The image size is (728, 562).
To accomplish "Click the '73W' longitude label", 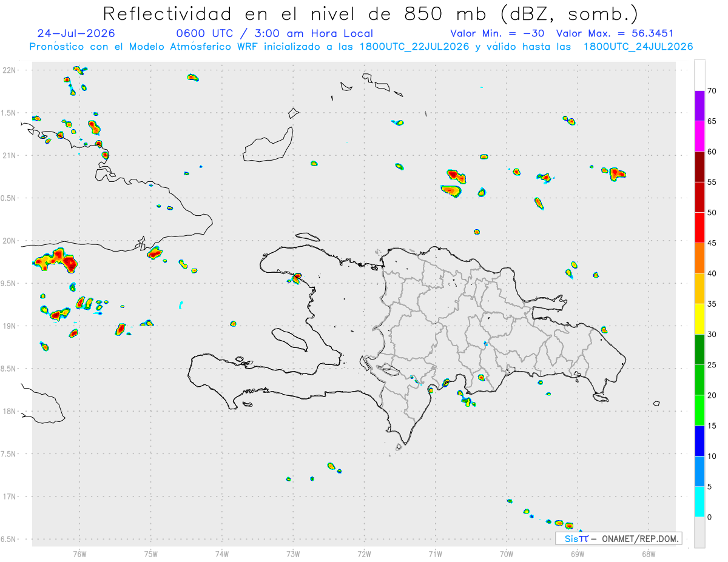I will tap(293, 555).
